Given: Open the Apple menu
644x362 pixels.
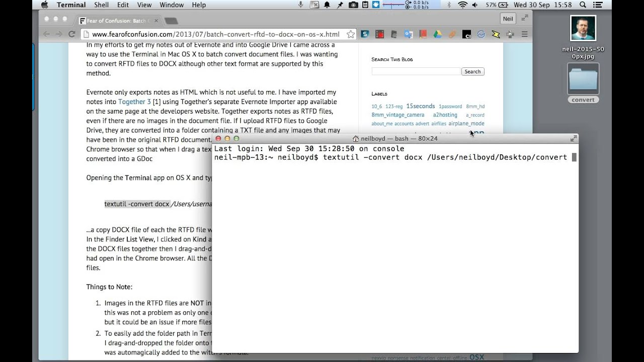Looking at the screenshot, I should point(44,5).
